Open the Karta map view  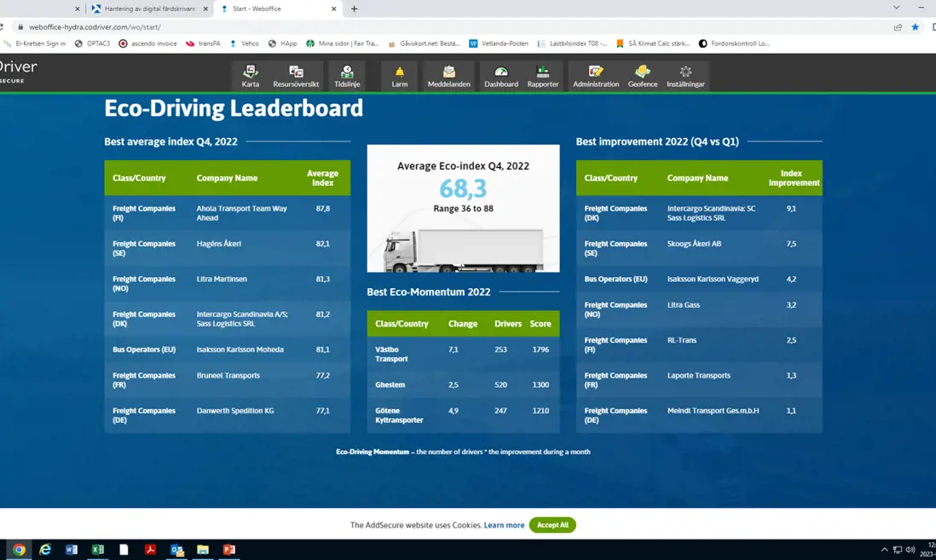(250, 76)
